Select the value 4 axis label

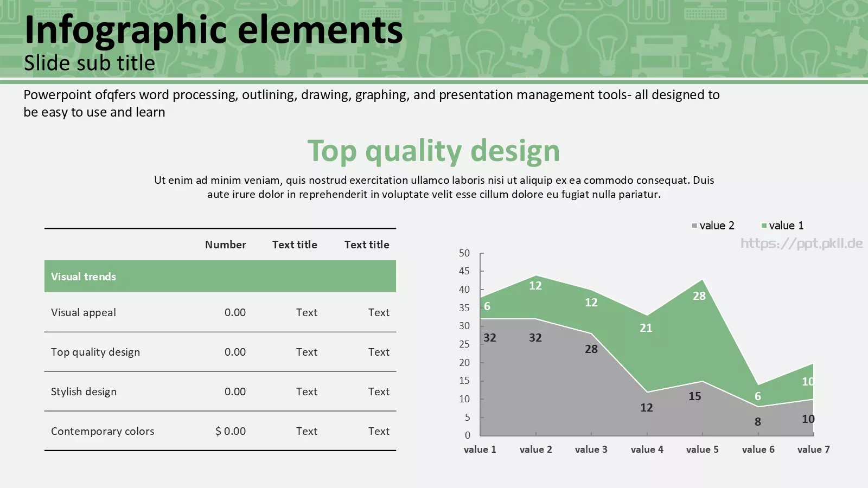coord(647,450)
